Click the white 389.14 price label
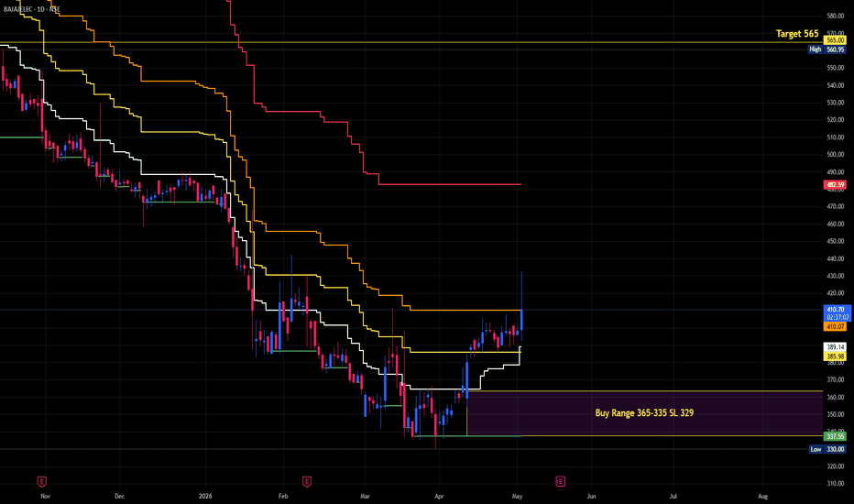The image size is (854, 504). tap(835, 347)
